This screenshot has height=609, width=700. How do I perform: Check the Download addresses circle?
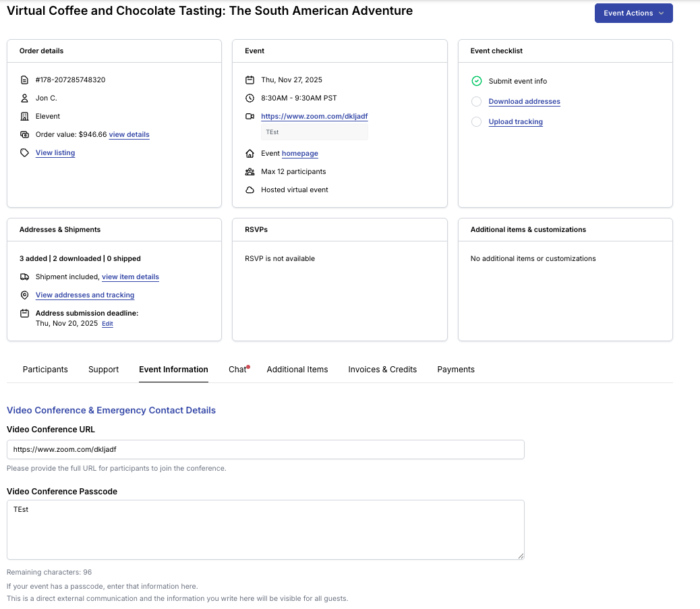[476, 102]
